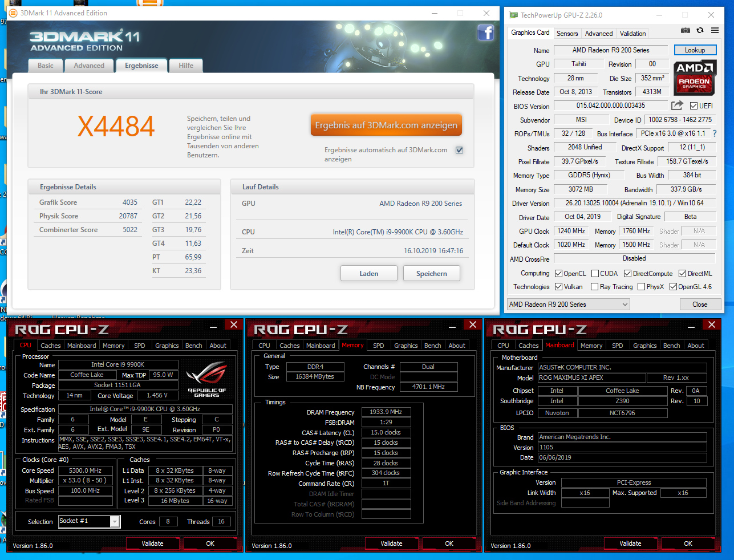Screen dimensions: 734x560
Task: Click the GPU Clock value 1240 MHz
Action: (571, 231)
